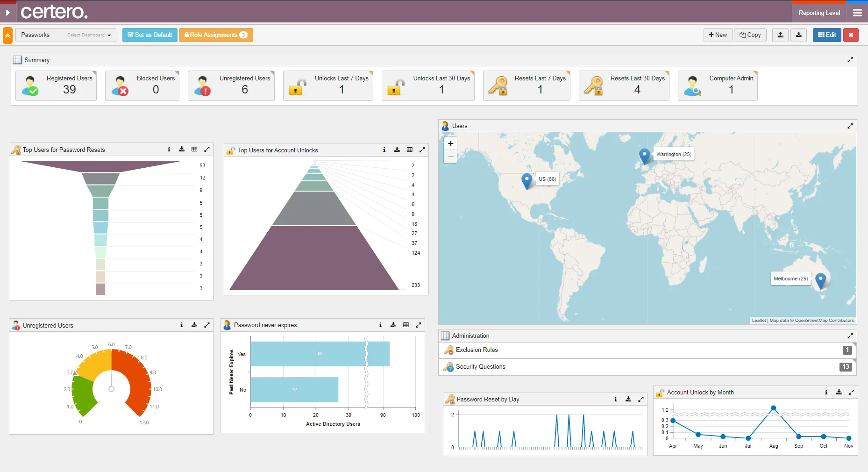Click the upload dashboard icon in toolbar
Viewport: 868px width, 472px height.
(780, 35)
